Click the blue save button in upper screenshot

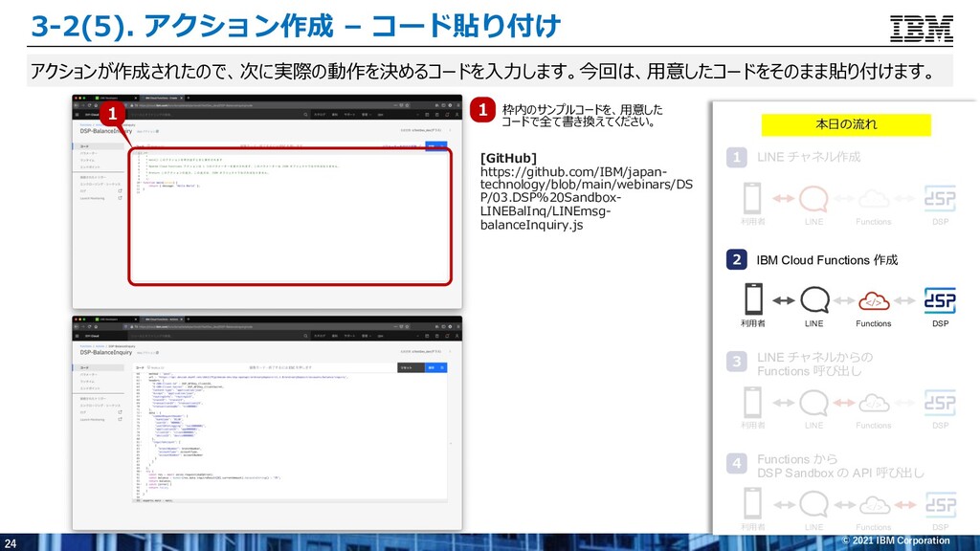pos(435,146)
